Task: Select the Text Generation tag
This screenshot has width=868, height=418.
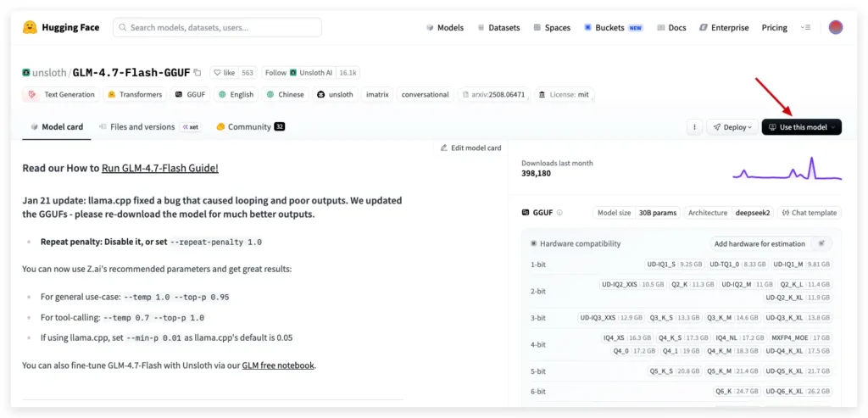Action: (61, 94)
